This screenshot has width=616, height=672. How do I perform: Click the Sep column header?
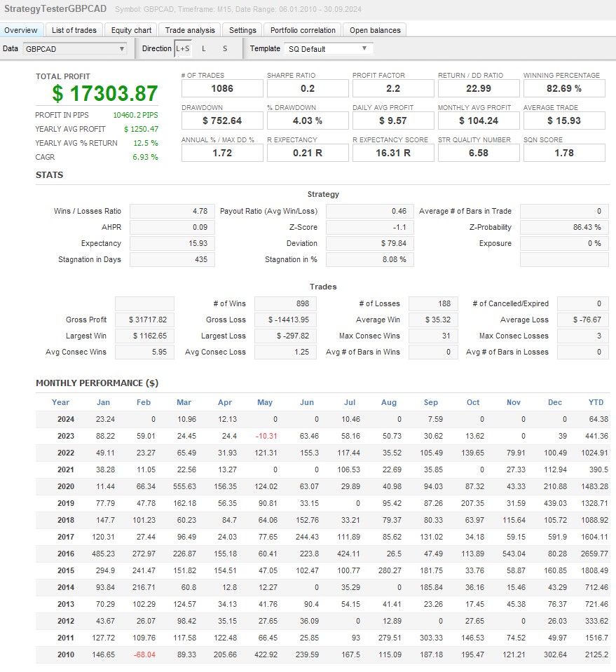click(431, 402)
